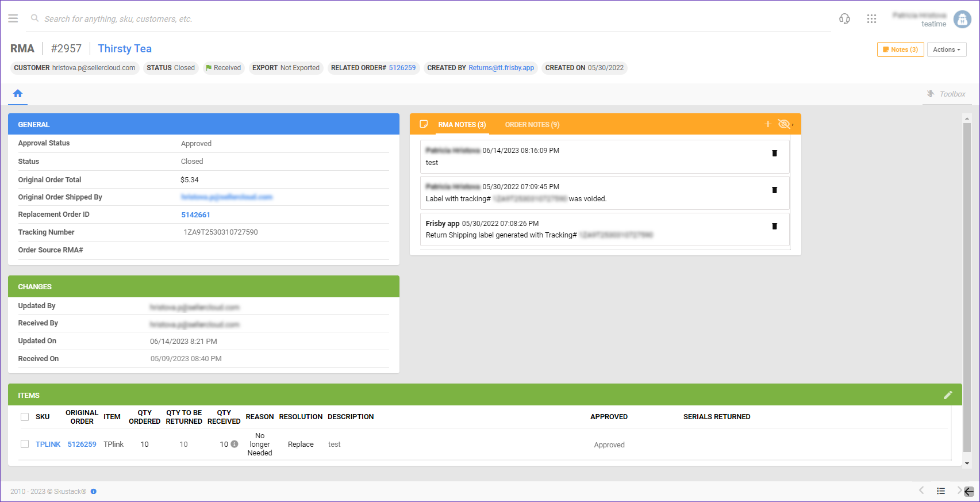
Task: Click the user avatar icon
Action: pyautogui.click(x=962, y=19)
